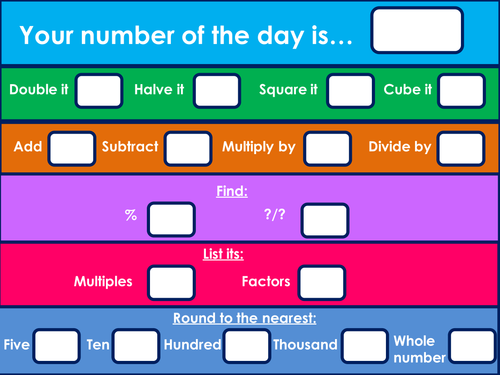Screen dimensions: 500x375
Task: Select the Square it answer box
Action: (350, 91)
